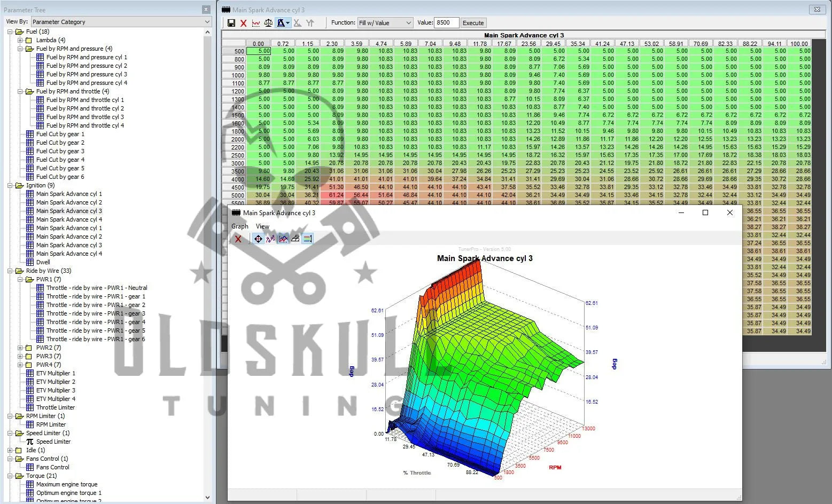Open the Function dropdown showing Fill w/ Value

pyautogui.click(x=385, y=23)
